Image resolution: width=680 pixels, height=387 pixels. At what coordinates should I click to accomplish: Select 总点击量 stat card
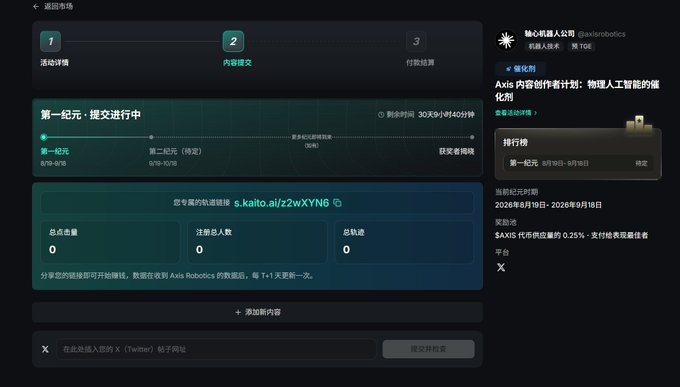click(x=110, y=242)
